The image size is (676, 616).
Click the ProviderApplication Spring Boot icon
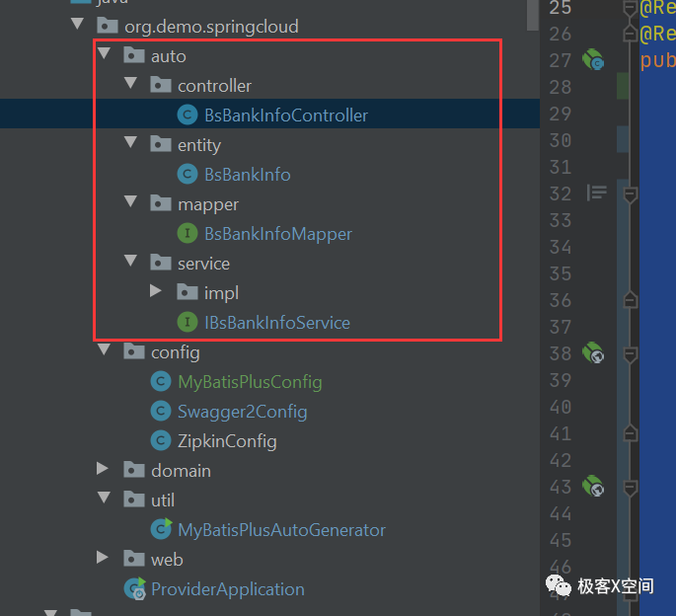135,588
